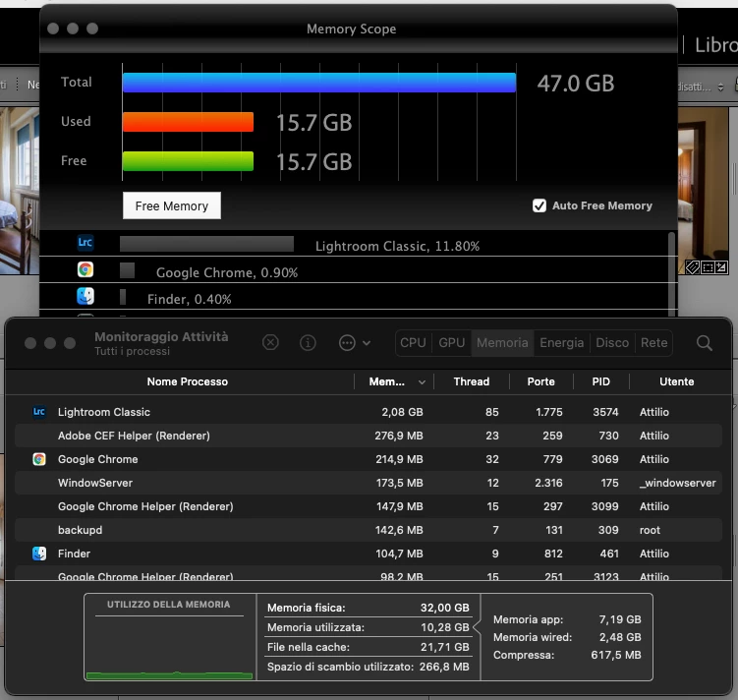Sort by the Thread column header
Screen dimensions: 738x700
(x=471, y=381)
